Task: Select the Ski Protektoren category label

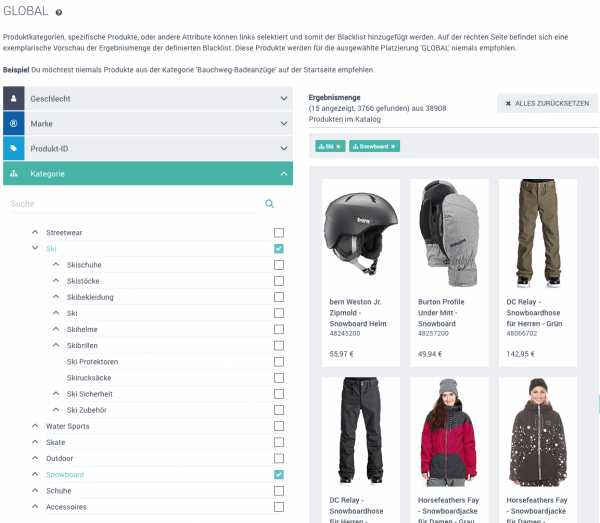Action: (92, 362)
